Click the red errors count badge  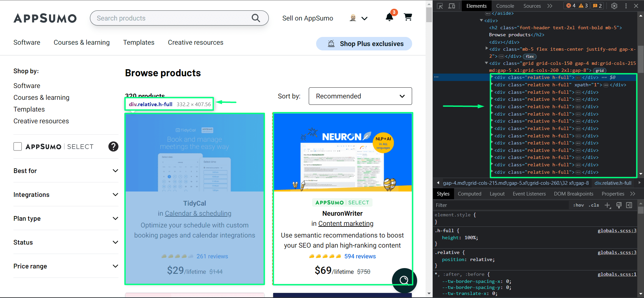click(571, 6)
